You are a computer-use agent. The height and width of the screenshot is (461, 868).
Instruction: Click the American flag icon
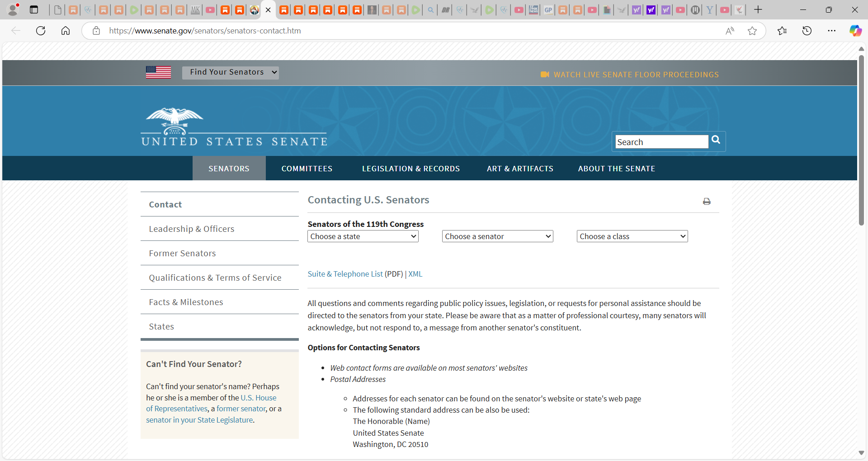coord(158,72)
